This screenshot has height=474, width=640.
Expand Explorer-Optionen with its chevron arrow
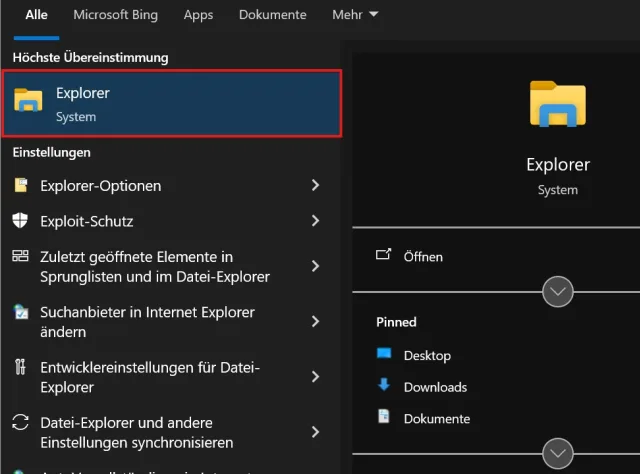coord(315,185)
